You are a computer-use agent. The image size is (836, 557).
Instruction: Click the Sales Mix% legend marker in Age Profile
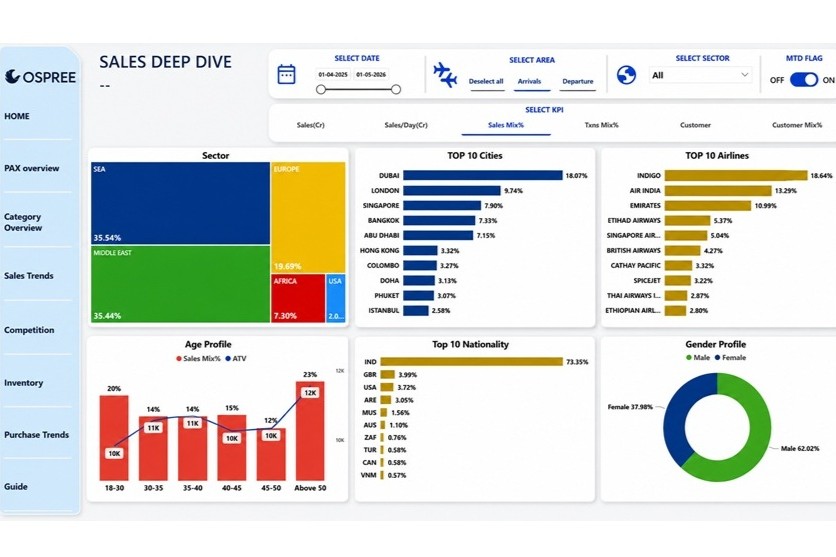point(179,359)
